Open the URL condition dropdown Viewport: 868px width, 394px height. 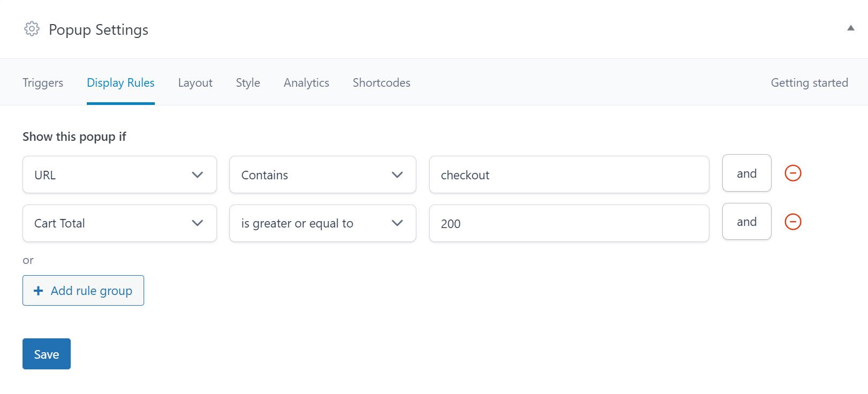[119, 175]
